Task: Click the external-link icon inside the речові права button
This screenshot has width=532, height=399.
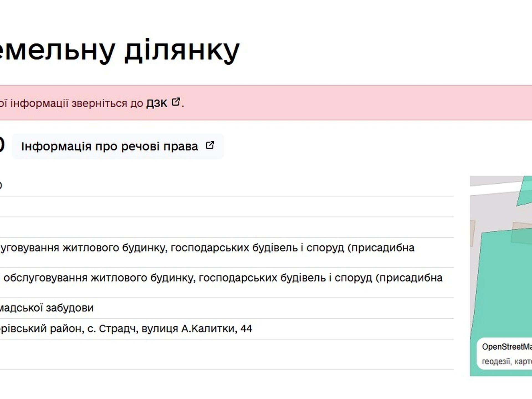Action: click(210, 145)
